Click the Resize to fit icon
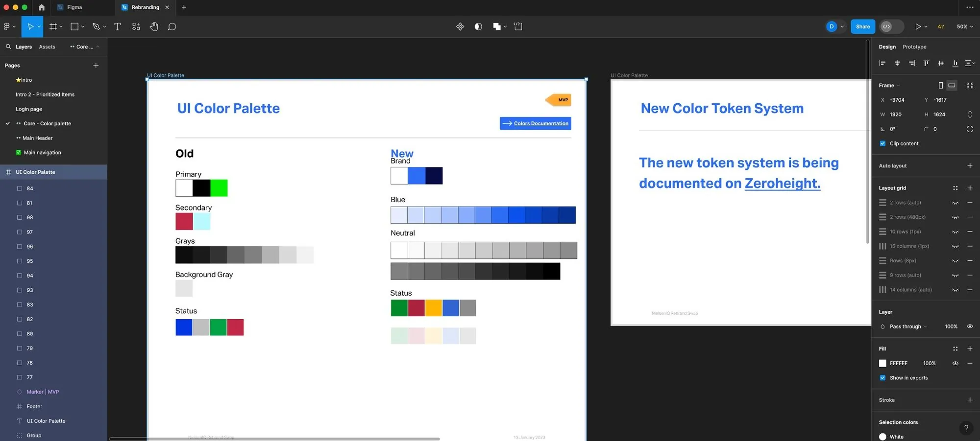The image size is (980, 441). (970, 85)
